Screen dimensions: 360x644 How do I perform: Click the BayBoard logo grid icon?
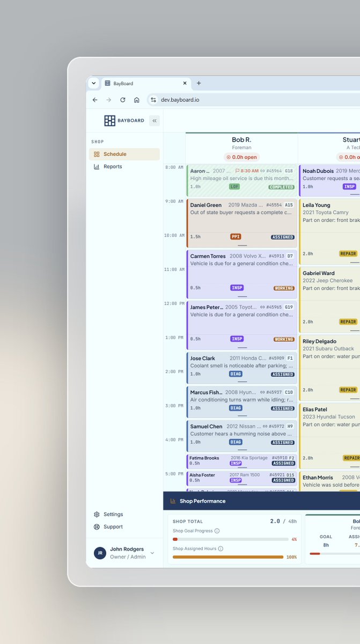point(109,121)
